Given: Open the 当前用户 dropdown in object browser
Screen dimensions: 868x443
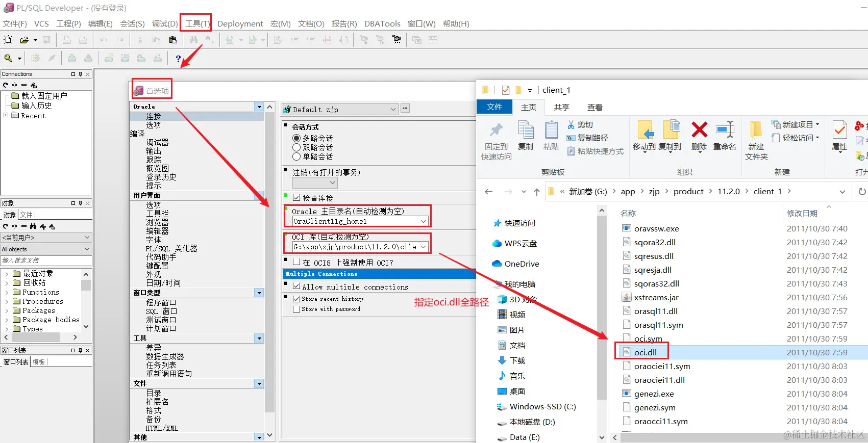Looking at the screenshot, I should pyautogui.click(x=87, y=238).
